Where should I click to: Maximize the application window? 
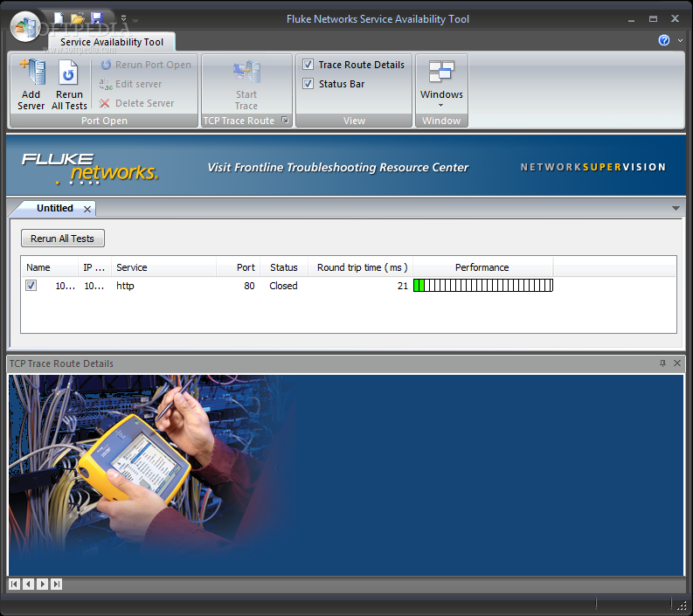[653, 19]
